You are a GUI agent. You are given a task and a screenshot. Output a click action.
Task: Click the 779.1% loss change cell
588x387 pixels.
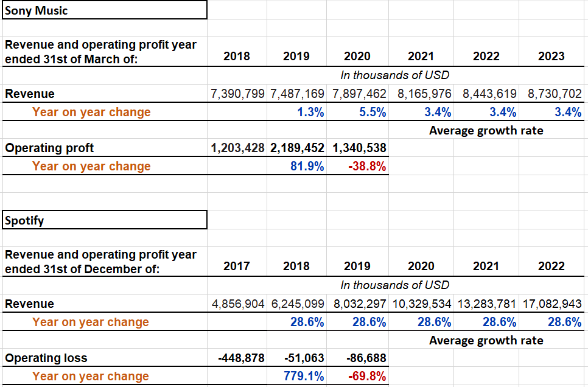point(296,376)
